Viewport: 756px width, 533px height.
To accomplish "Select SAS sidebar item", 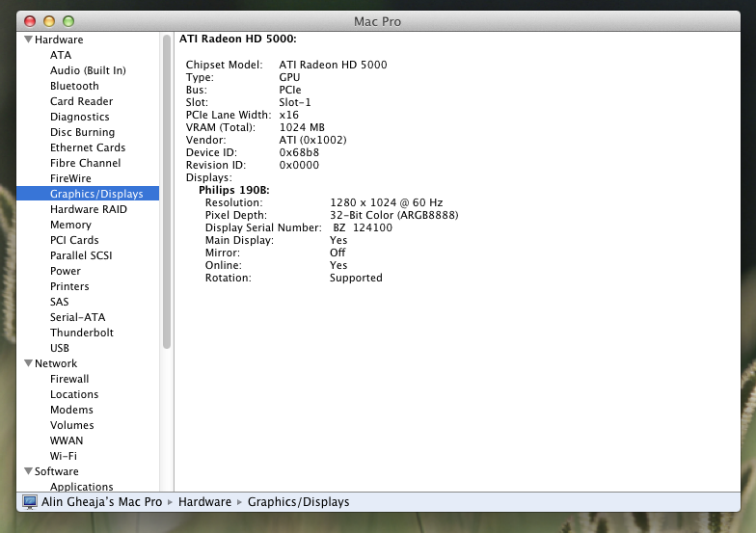I will [x=60, y=302].
